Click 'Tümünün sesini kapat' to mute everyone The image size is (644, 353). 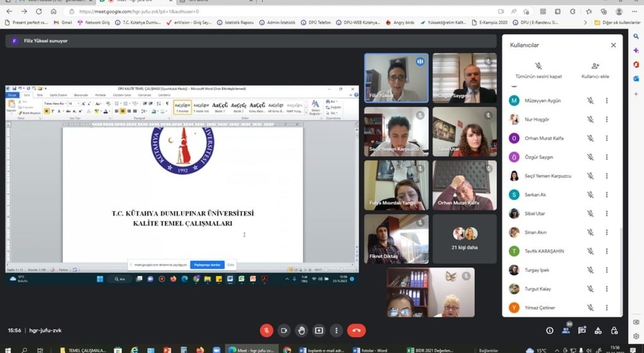pos(538,70)
